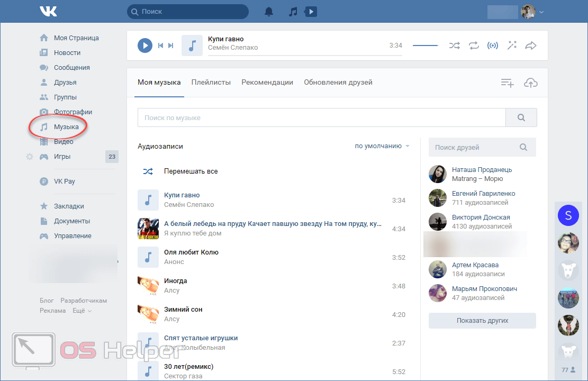588x381 pixels.
Task: Toggle shuffle mode in the player
Action: click(454, 46)
